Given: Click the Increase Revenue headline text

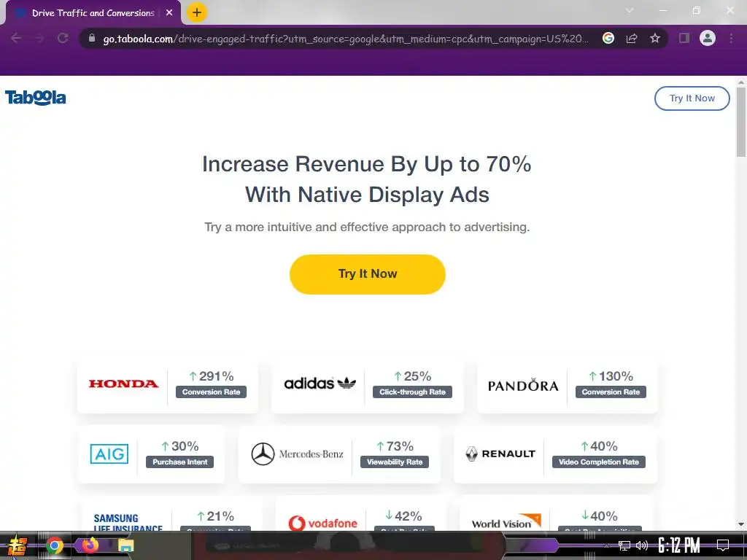Looking at the screenshot, I should click(x=367, y=179).
